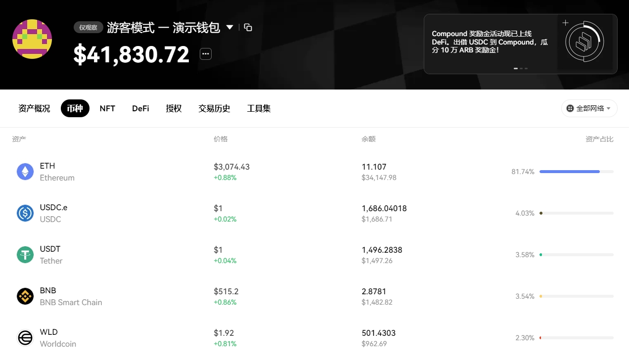The height and width of the screenshot is (364, 629).
Task: Open the 交易历史 tab
Action: point(214,108)
